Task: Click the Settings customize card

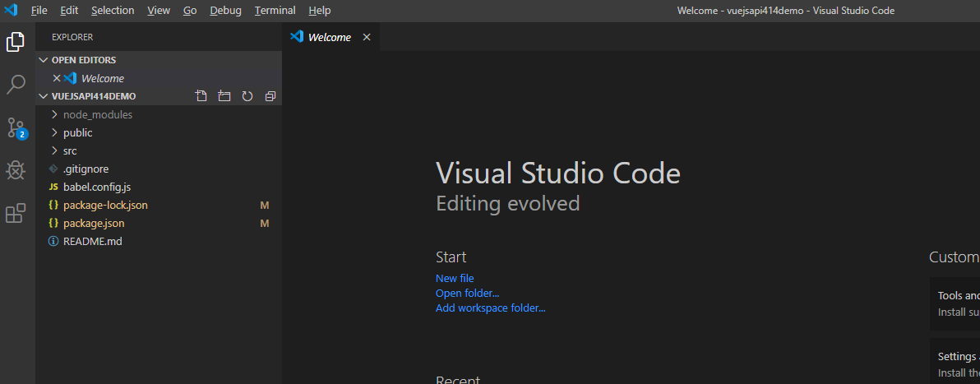Action: click(955, 363)
